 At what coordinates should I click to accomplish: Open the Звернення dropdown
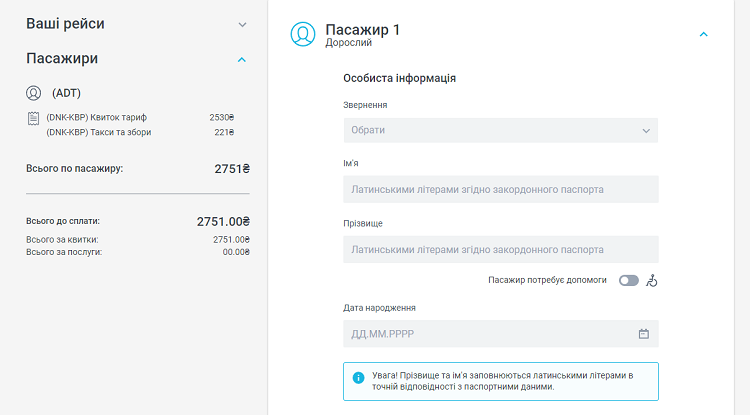point(500,130)
